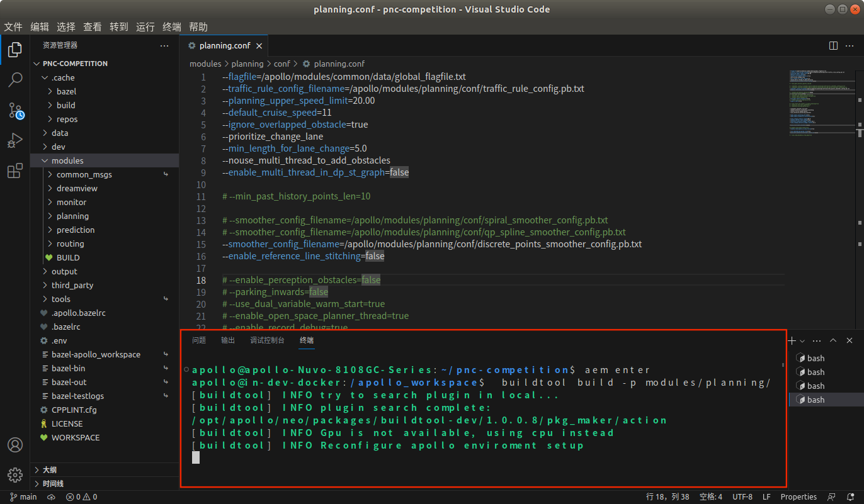This screenshot has height=504, width=864.
Task: Open the Accounts icon
Action: tap(15, 445)
